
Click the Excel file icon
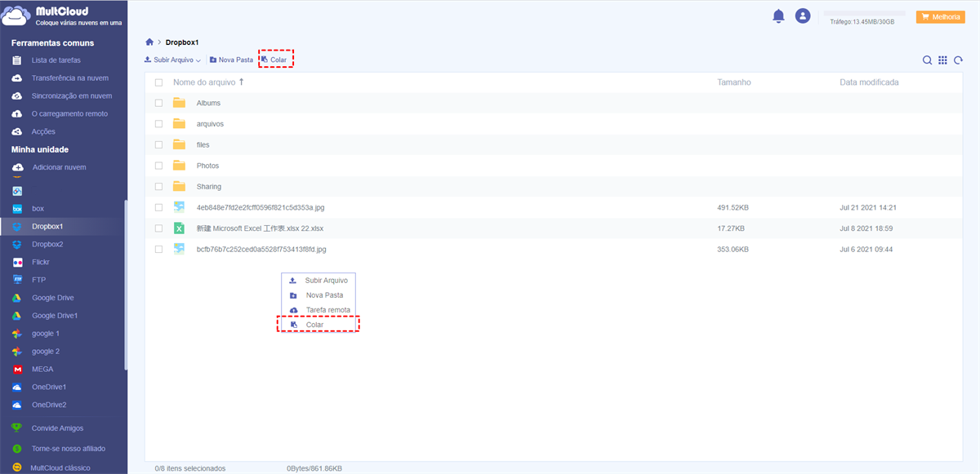pos(179,228)
